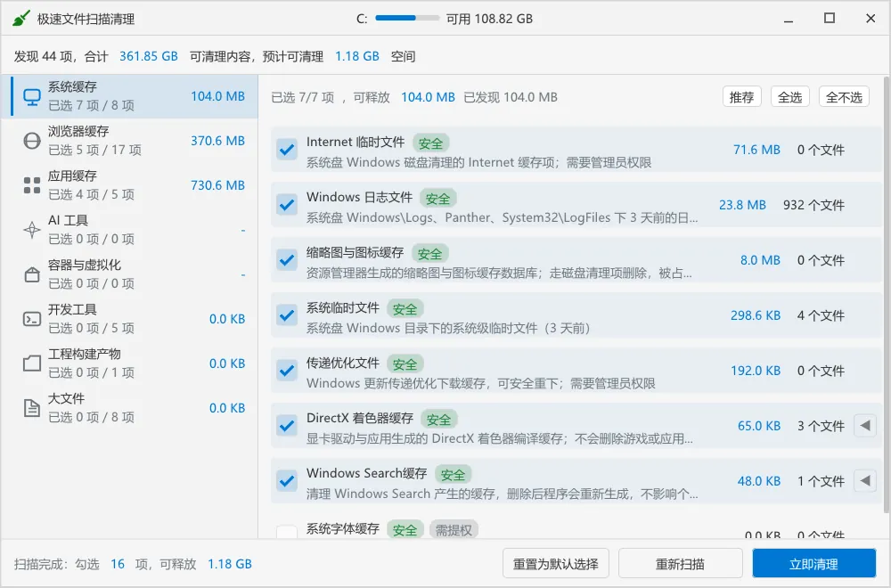
Task: Click the 工程构建产物 folder icon
Action: tap(32, 363)
